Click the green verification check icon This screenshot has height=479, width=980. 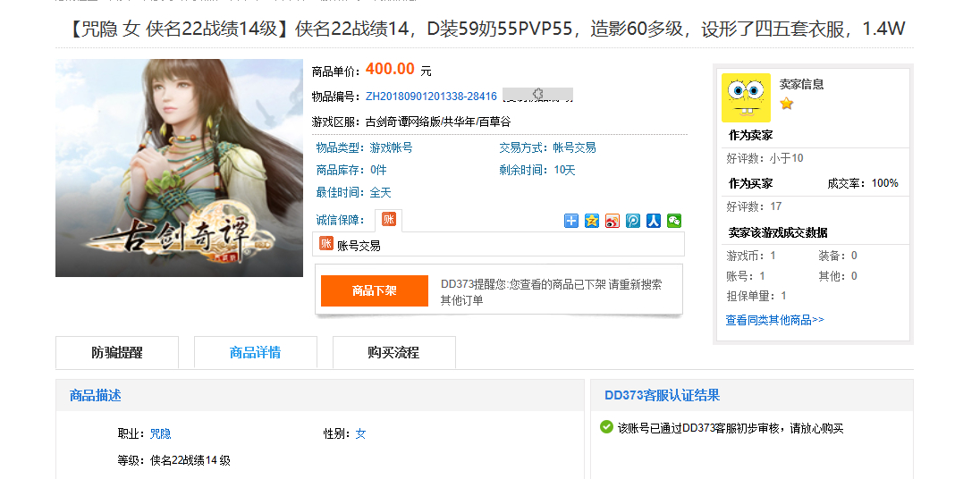point(606,427)
